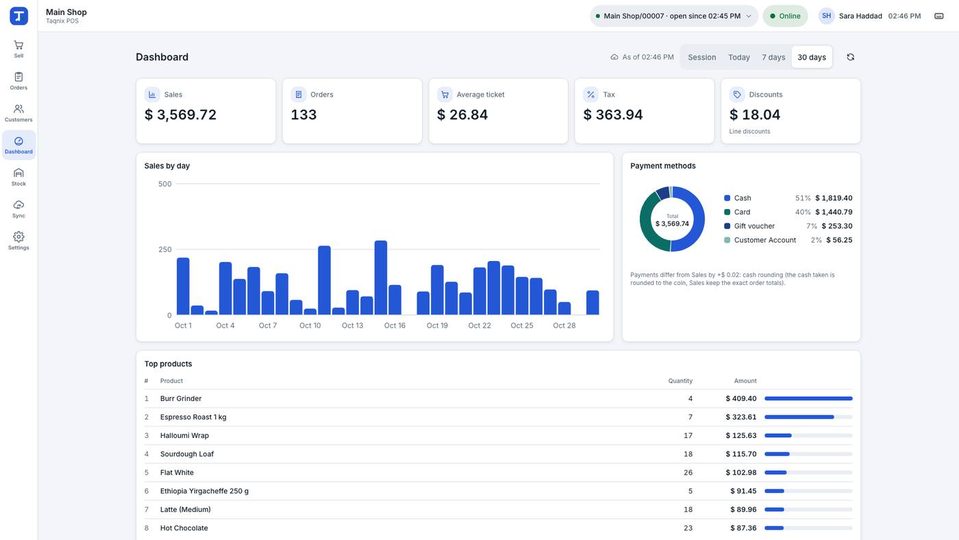959x540 pixels.
Task: Switch to the Session range tab
Action: (702, 57)
